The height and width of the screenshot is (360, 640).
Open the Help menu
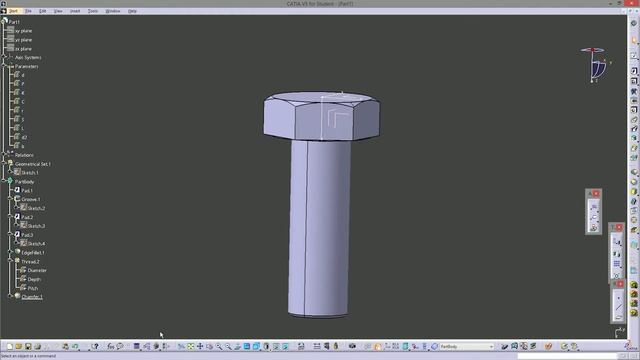tap(132, 11)
